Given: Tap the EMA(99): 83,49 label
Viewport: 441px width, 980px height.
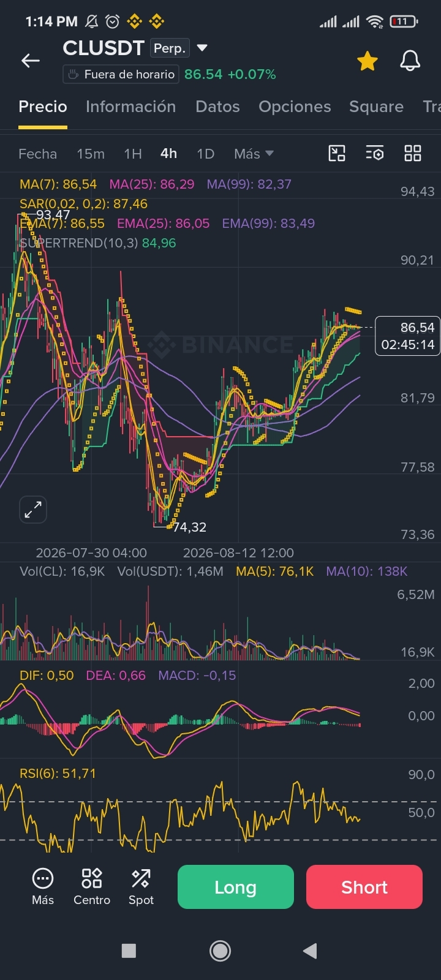Looking at the screenshot, I should coord(268,224).
